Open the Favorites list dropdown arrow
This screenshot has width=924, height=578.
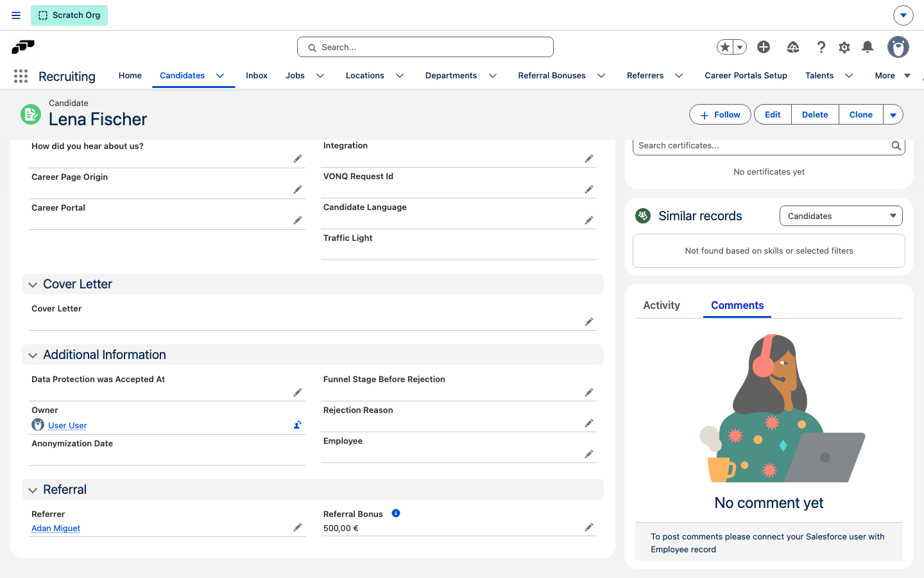click(x=740, y=47)
